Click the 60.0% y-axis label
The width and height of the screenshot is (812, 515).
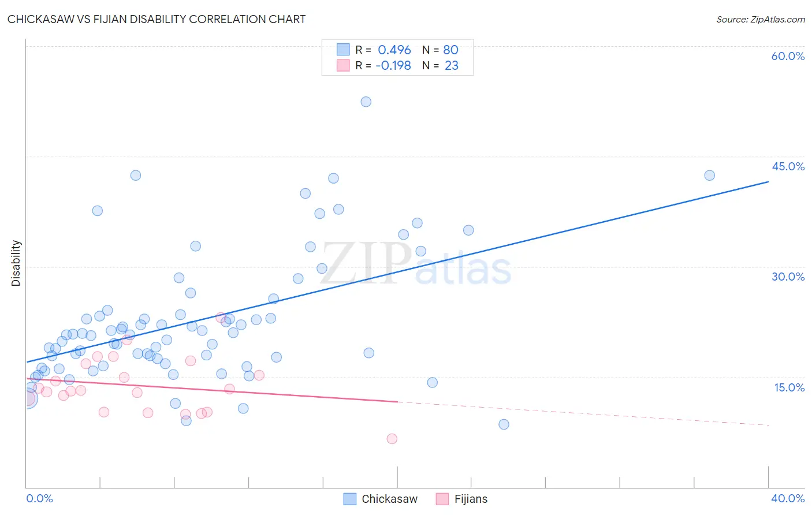coord(788,56)
